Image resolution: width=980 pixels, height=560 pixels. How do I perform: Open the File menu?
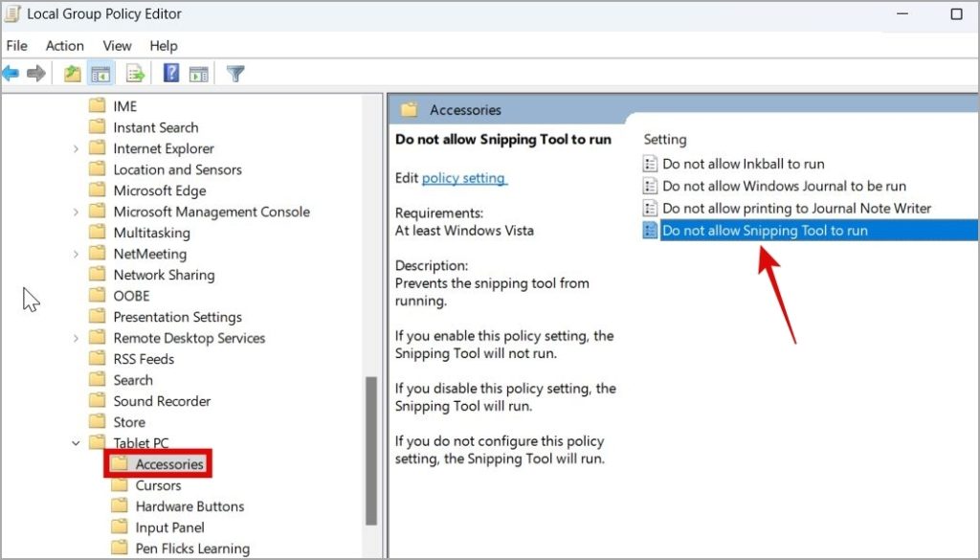tap(17, 46)
